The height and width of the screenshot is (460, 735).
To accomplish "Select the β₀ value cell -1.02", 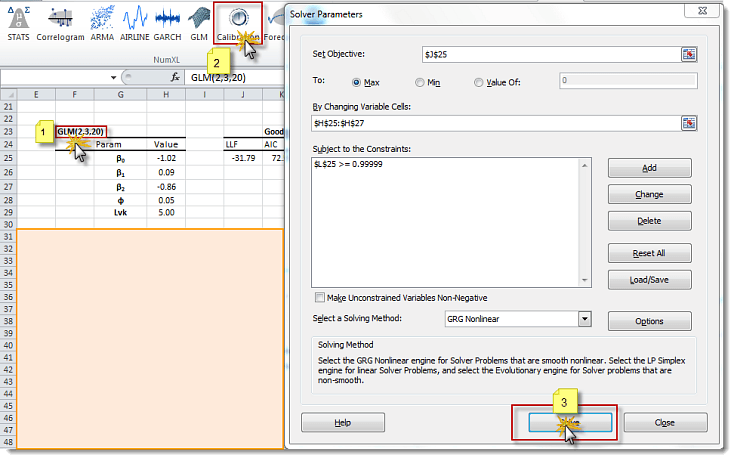I will pyautogui.click(x=166, y=158).
